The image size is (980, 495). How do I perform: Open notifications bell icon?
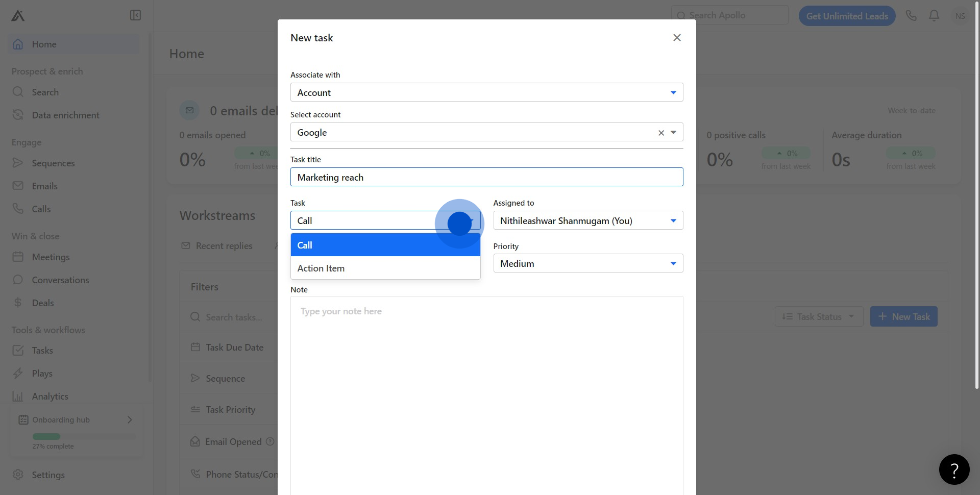click(x=934, y=16)
